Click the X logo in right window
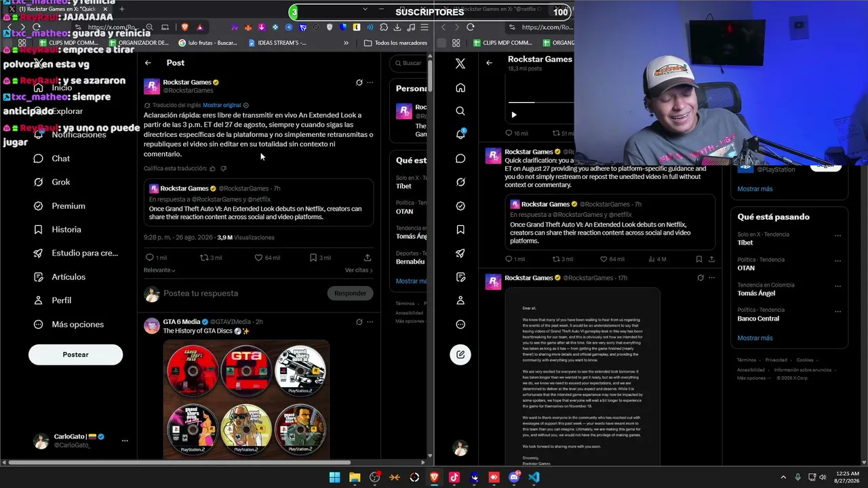 [460, 64]
